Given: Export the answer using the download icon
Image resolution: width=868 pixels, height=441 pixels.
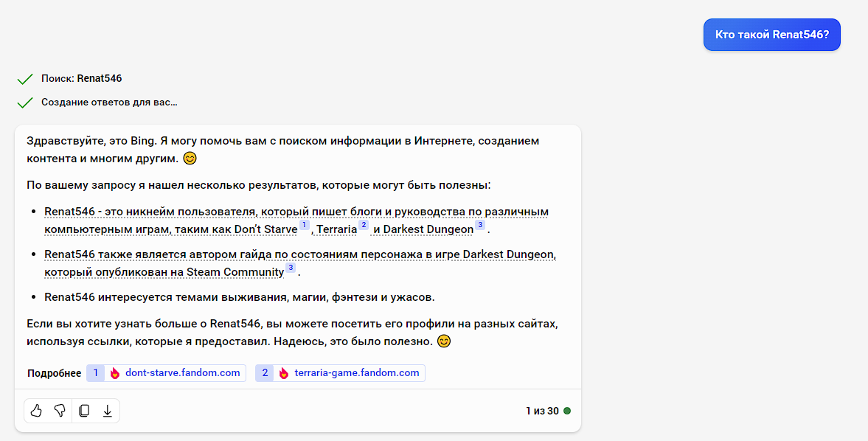Looking at the screenshot, I should (108, 411).
